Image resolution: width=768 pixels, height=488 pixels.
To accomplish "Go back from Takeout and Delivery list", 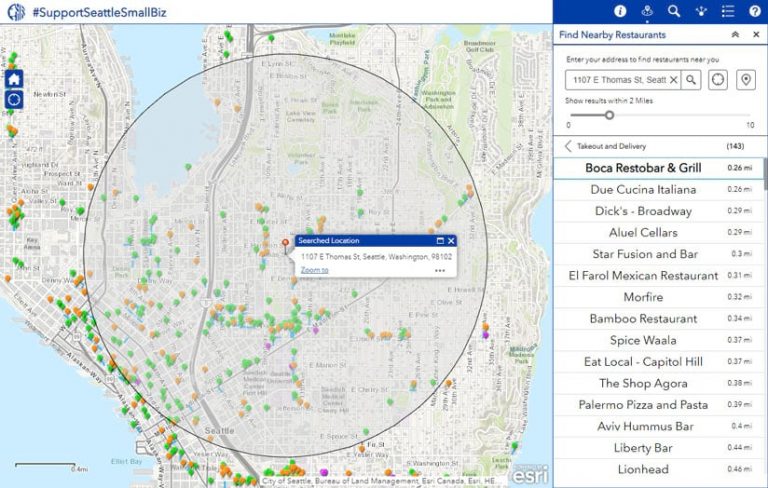I will tap(568, 146).
